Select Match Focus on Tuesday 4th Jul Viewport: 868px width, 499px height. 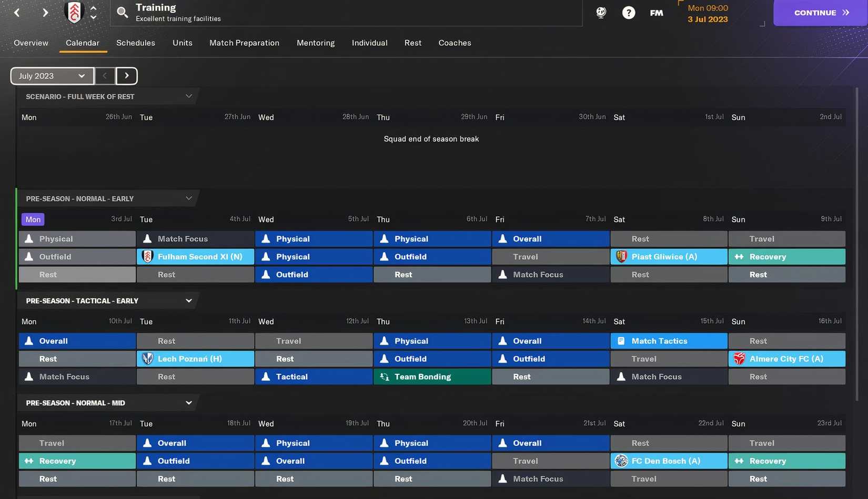point(196,239)
